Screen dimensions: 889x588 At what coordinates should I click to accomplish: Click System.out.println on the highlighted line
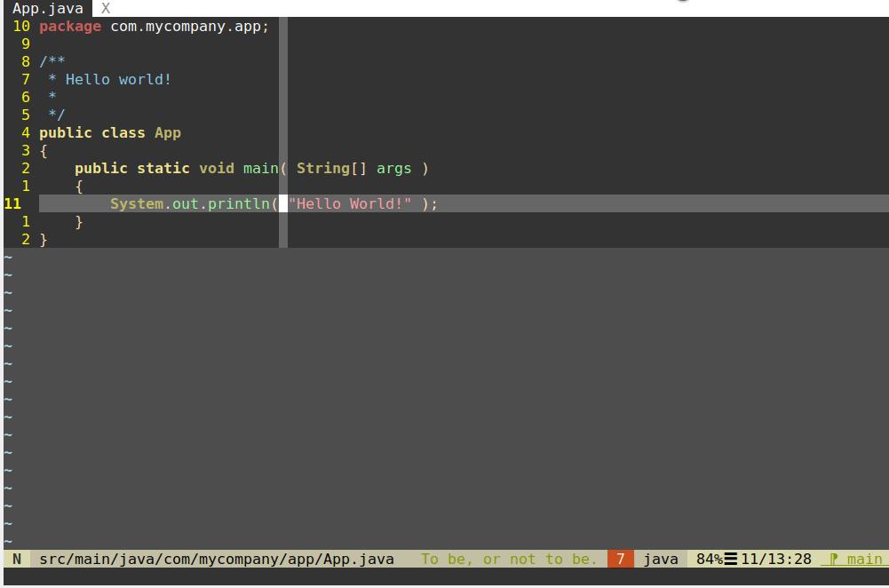191,203
